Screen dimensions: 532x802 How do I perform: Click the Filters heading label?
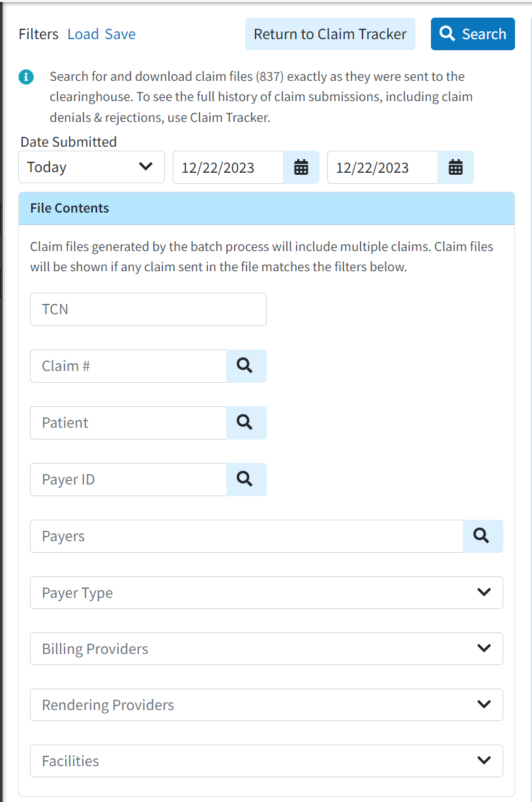(x=38, y=34)
